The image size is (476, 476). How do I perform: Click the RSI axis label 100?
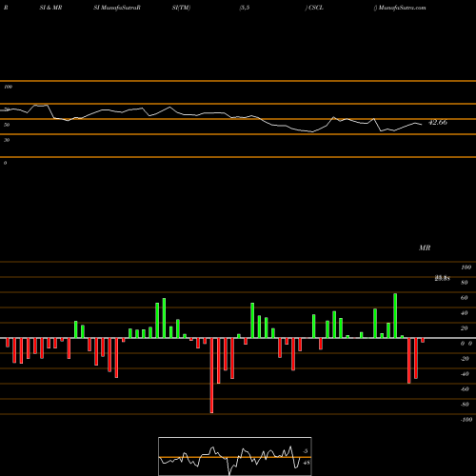[9, 87]
